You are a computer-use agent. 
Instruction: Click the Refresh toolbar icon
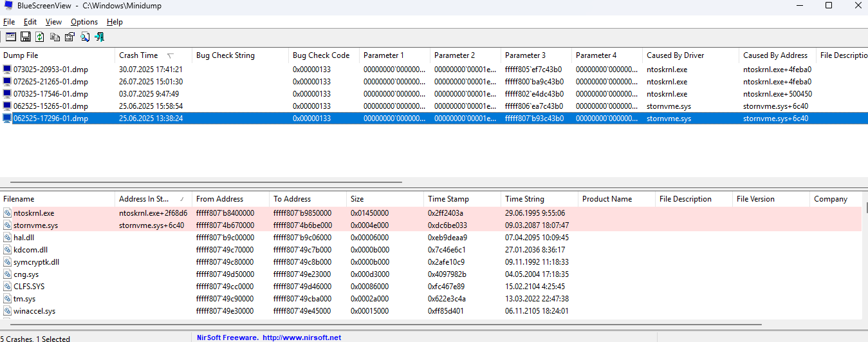click(40, 37)
